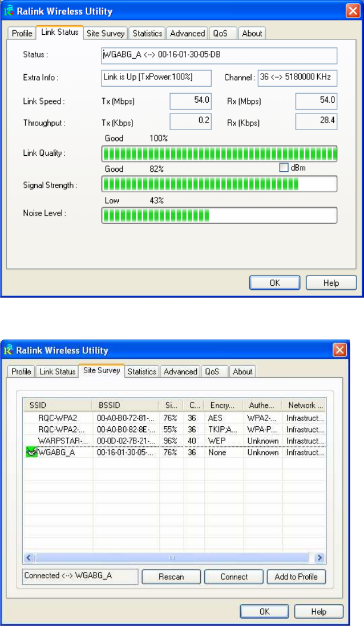Click the 96% signal cell
364x626 pixels.
[171, 441]
